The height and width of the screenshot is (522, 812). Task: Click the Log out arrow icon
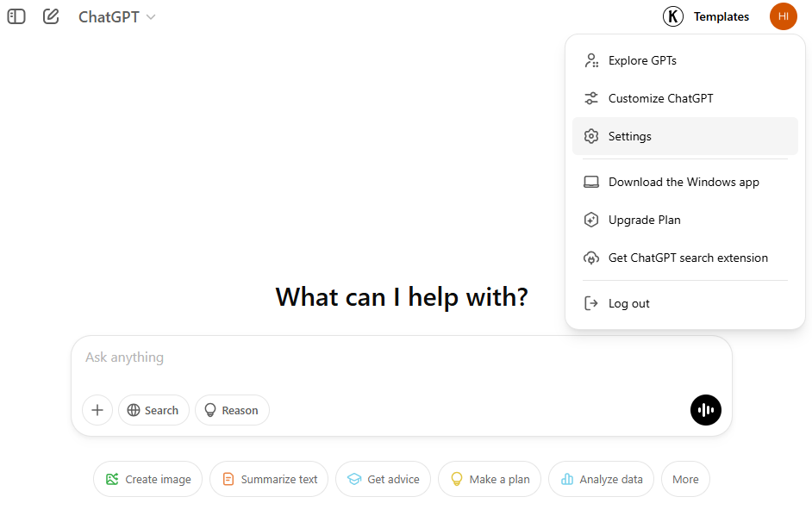tap(590, 303)
